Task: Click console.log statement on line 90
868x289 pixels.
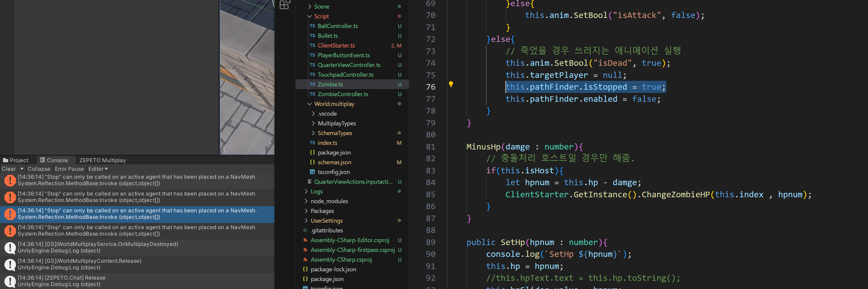Action: point(558,254)
